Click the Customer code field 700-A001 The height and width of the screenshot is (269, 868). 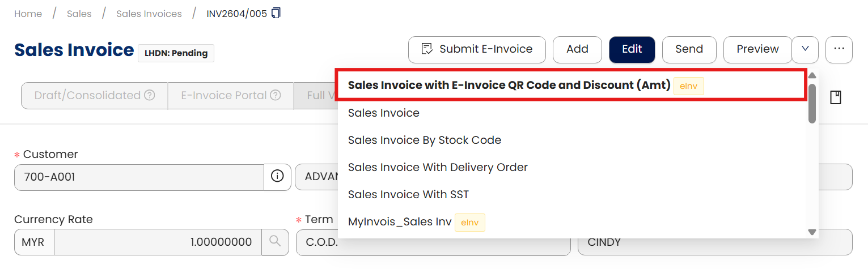tap(139, 177)
